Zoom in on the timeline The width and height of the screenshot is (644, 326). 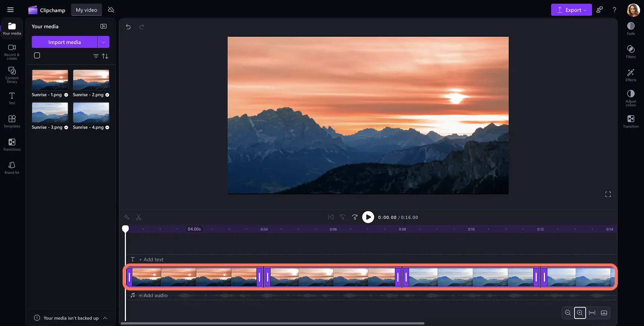(x=580, y=313)
